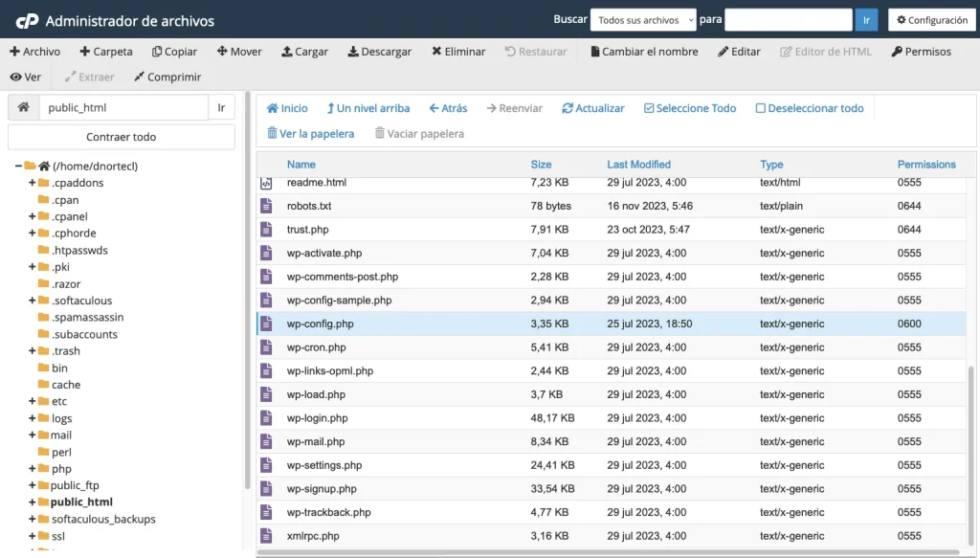Click the .htpasswds folder icon in tree
Screen dimensions: 980x558
[43, 250]
